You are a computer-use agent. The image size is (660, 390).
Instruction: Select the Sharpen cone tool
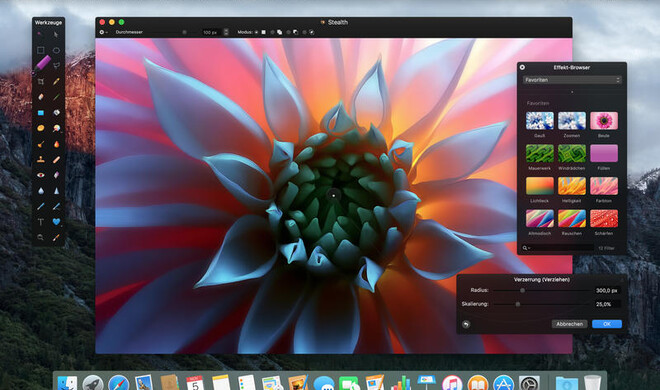[x=56, y=191]
